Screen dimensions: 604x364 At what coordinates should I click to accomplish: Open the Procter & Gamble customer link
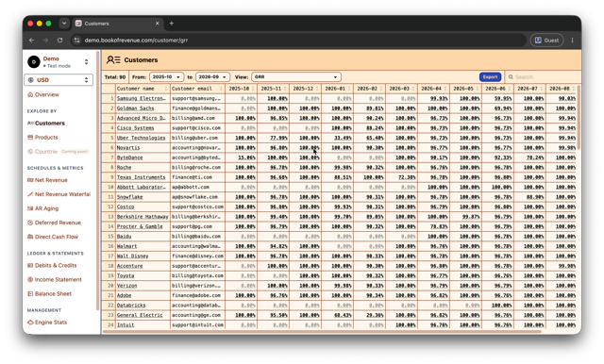140,226
